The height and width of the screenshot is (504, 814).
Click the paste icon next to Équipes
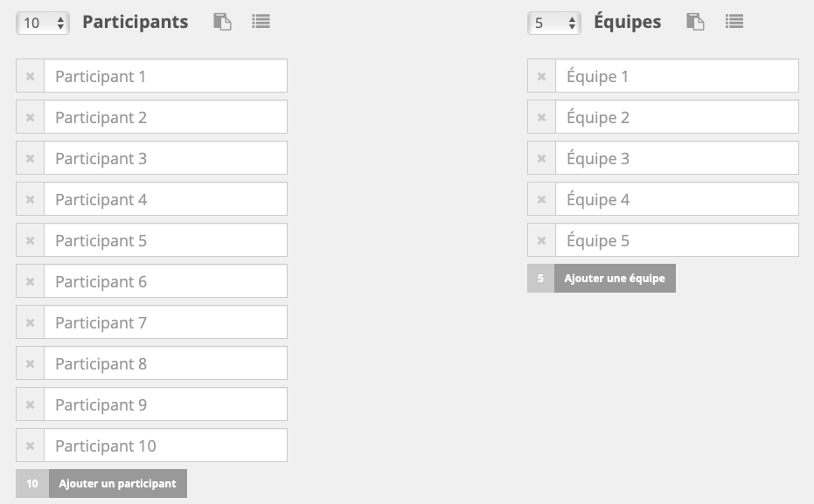point(695,23)
